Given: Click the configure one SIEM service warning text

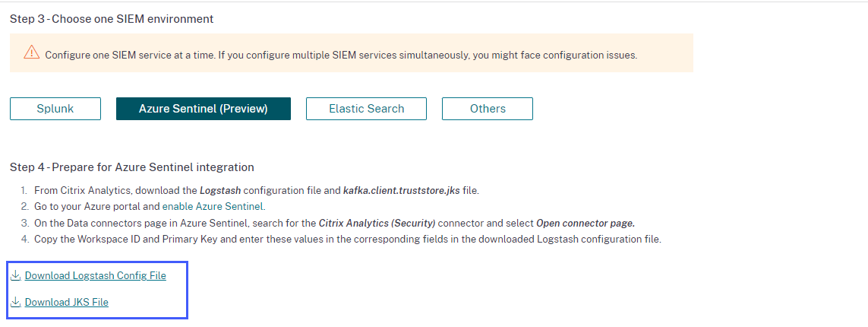Looking at the screenshot, I should click(x=341, y=55).
